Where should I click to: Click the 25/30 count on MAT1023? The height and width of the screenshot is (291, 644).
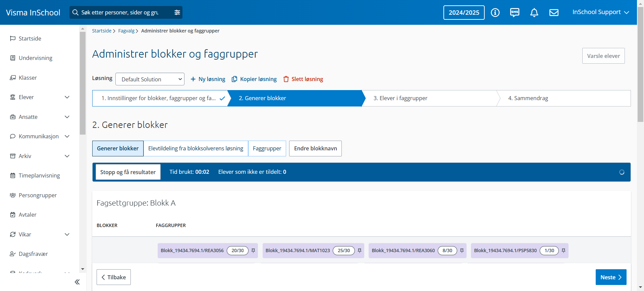[344, 250]
